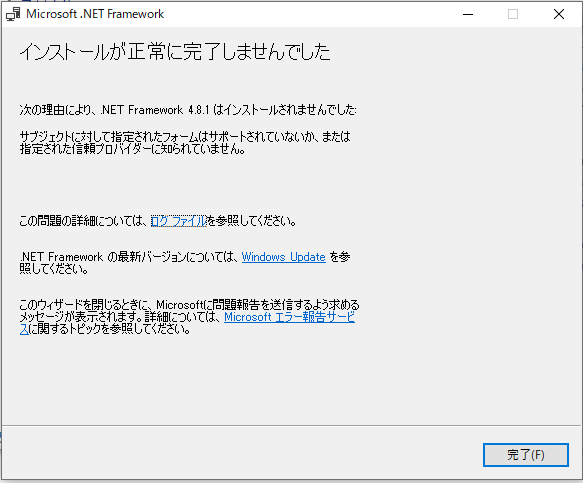
Task: Click the 完了(F) finish button
Action: pos(525,454)
